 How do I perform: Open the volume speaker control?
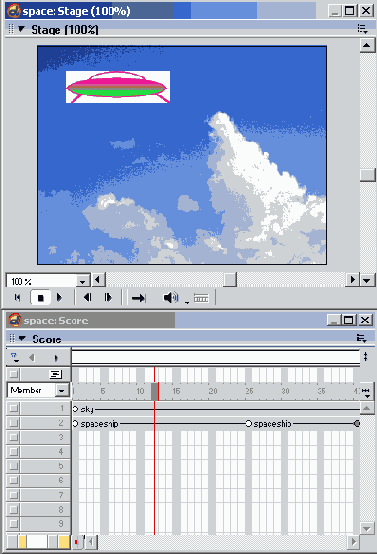click(171, 298)
